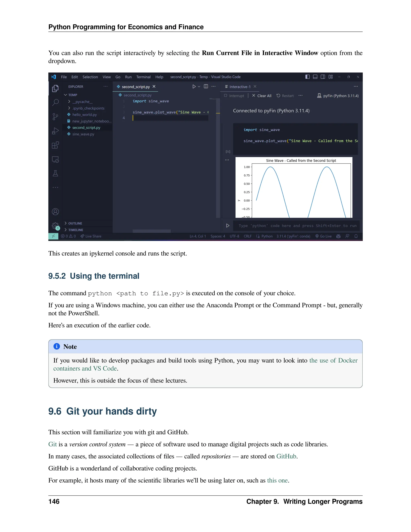Image resolution: width=411 pixels, height=532 pixels.
Task: Follow the Git link in the paragraph
Action: click(53, 444)
